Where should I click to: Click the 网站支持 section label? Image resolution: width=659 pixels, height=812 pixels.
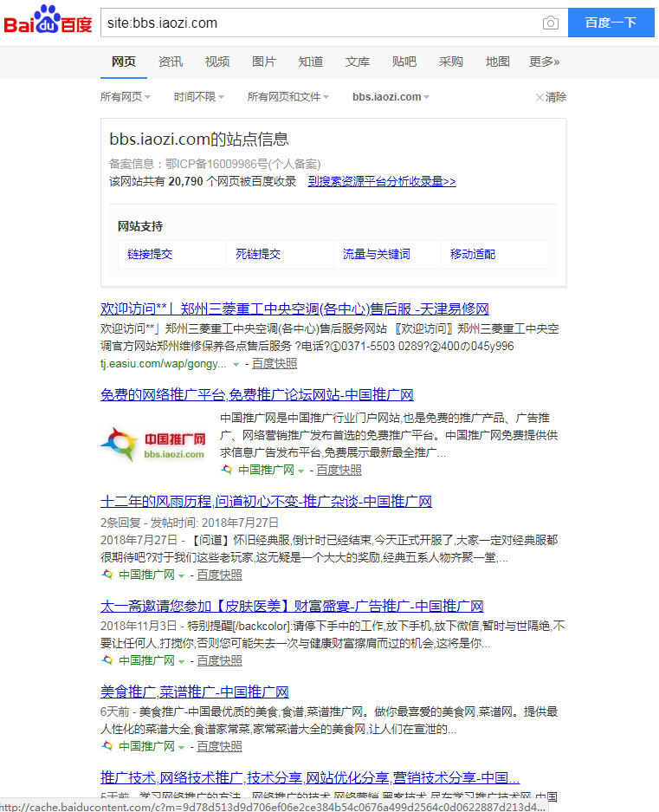pyautogui.click(x=140, y=226)
